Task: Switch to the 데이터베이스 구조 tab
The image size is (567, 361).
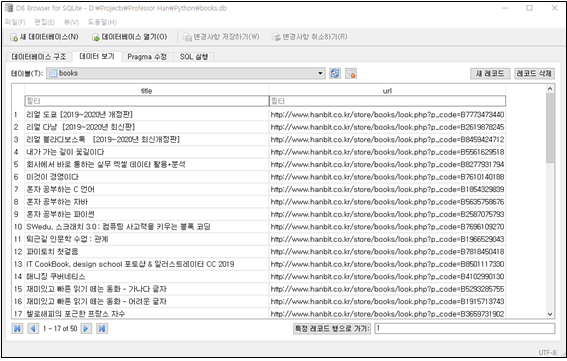Action: pos(39,57)
